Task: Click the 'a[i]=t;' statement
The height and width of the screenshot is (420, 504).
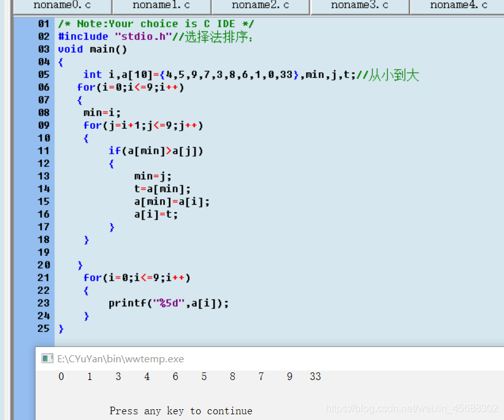Action: [x=156, y=214]
